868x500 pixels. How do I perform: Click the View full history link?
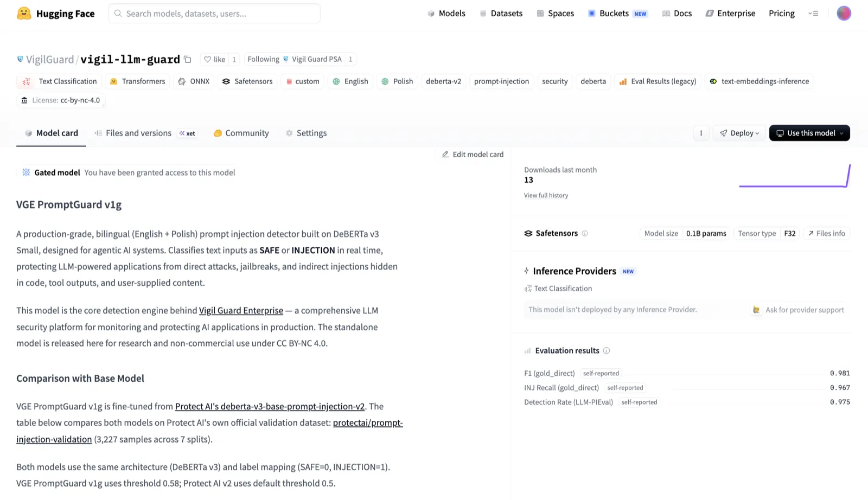[x=546, y=195]
